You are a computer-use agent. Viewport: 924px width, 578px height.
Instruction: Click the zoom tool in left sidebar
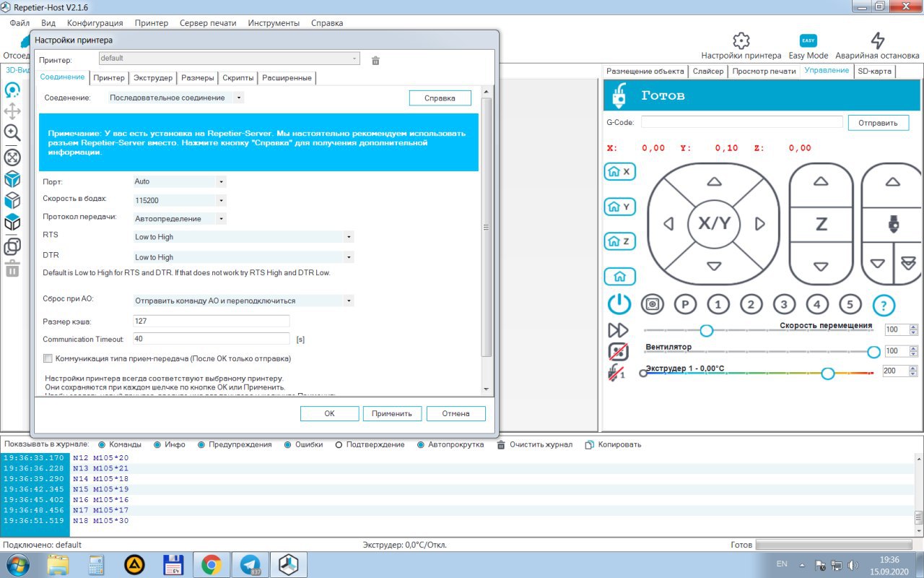click(x=12, y=133)
